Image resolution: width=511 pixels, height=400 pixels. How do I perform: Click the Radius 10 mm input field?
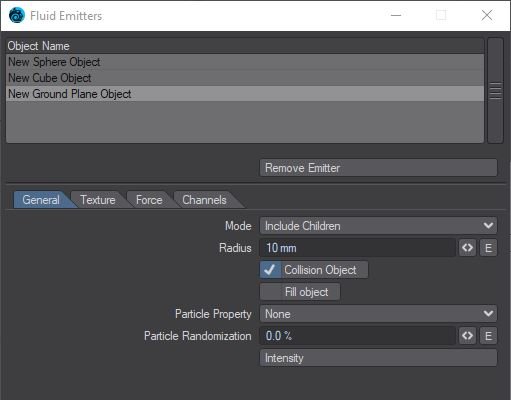[357, 248]
